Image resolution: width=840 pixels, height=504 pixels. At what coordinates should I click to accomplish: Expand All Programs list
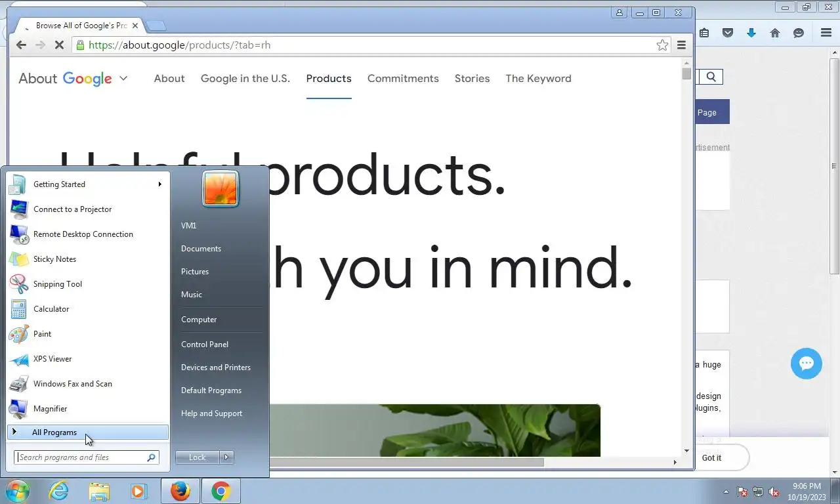(x=87, y=432)
